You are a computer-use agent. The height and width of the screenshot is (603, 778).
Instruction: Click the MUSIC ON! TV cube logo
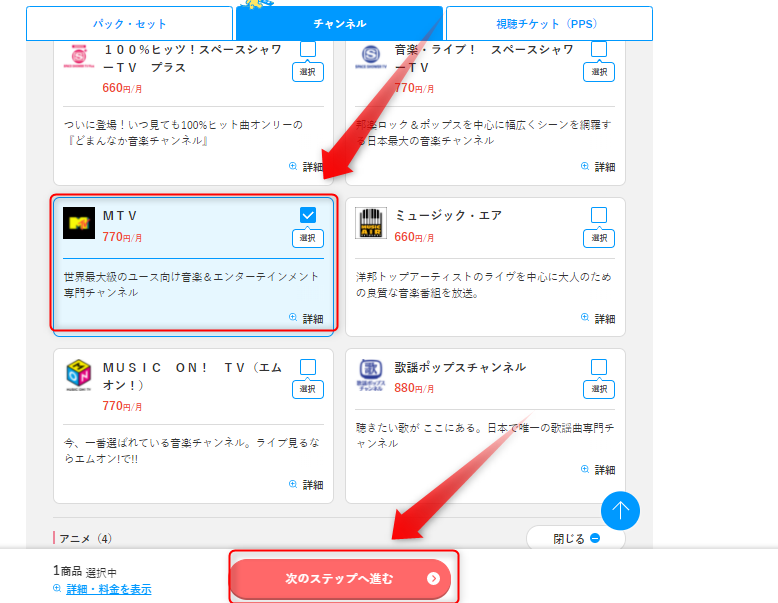[x=79, y=375]
